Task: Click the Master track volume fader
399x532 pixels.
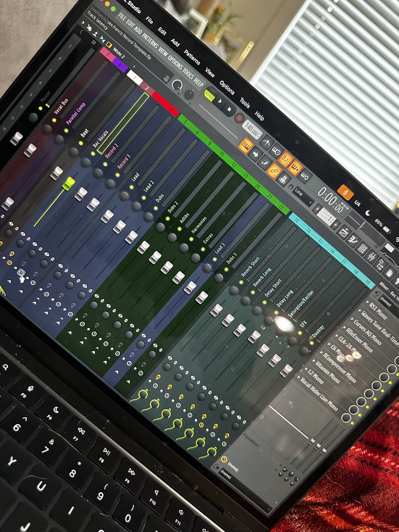Action: point(16,138)
